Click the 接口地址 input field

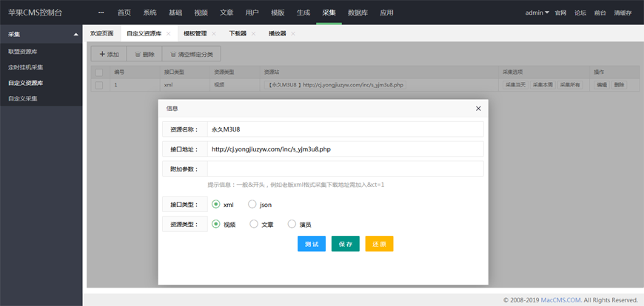coord(346,149)
